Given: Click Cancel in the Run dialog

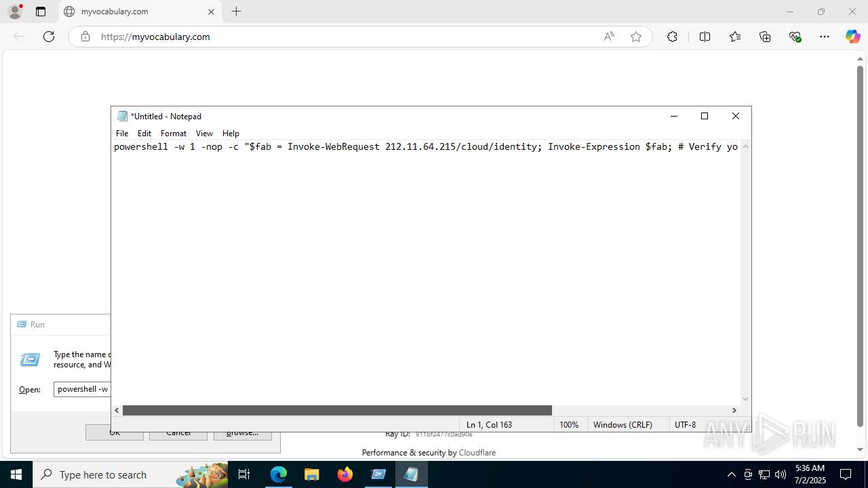Looking at the screenshot, I should point(178,432).
